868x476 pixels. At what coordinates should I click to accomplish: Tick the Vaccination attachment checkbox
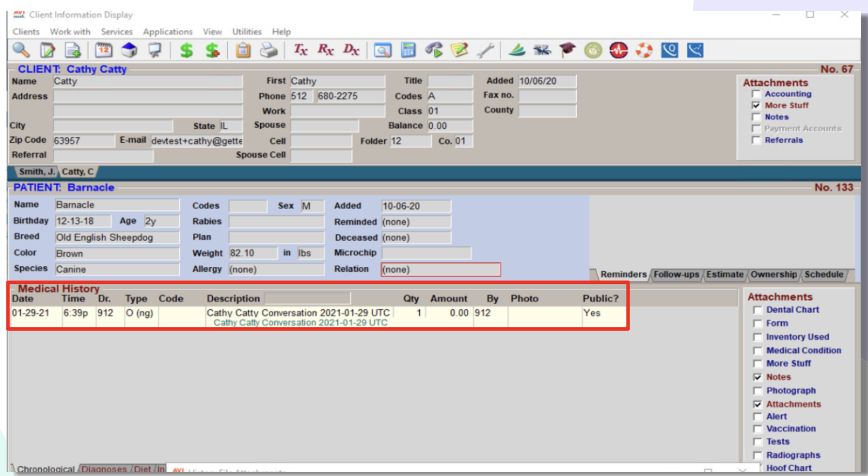coord(757,429)
